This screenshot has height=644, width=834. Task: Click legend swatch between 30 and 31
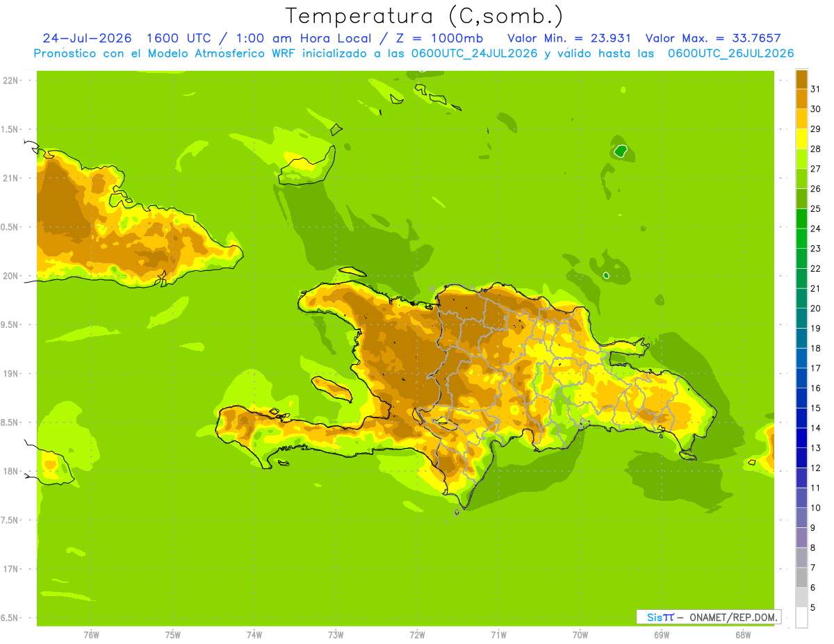801,99
